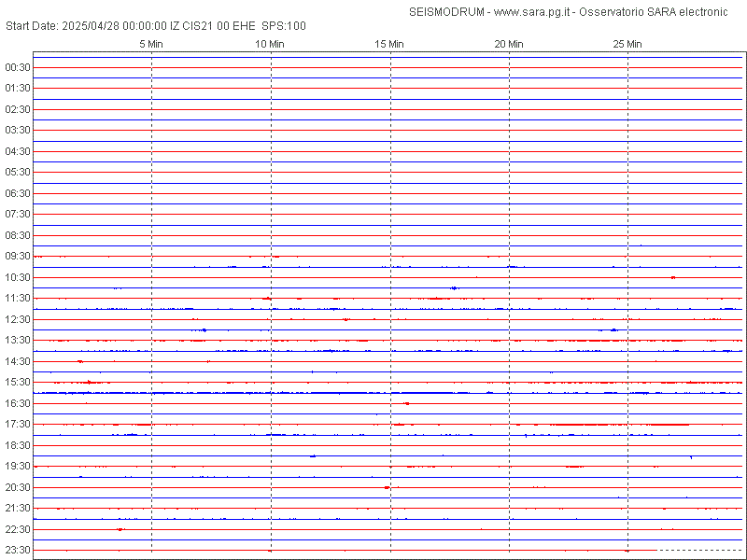747x560 pixels.
Task: Click the 15:30 row time label
Action: point(18,382)
